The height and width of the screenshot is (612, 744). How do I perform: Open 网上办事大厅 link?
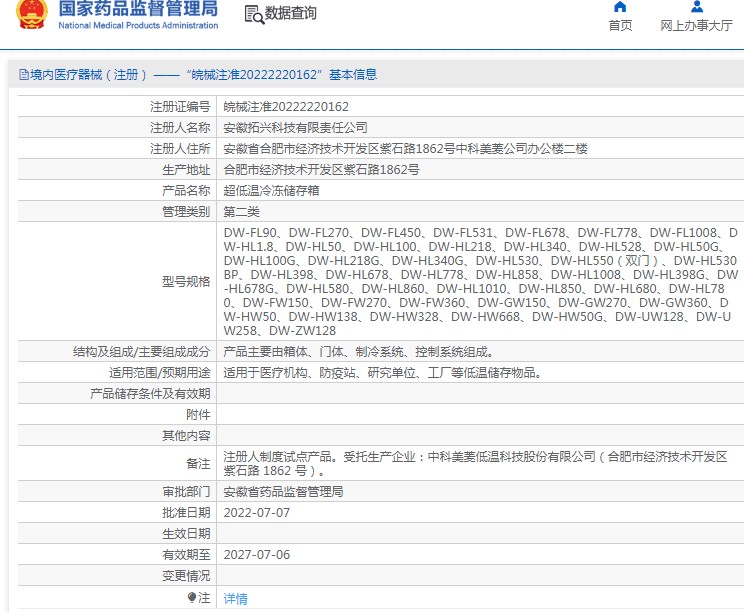click(696, 25)
